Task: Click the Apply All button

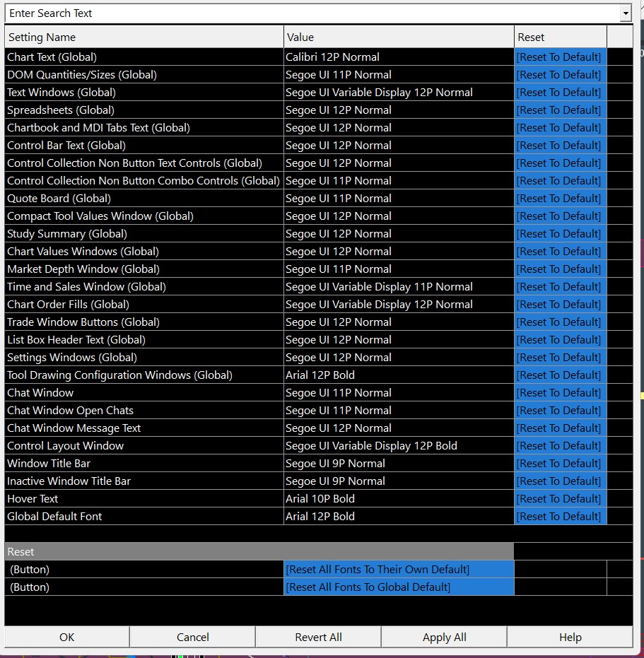Action: click(x=444, y=637)
